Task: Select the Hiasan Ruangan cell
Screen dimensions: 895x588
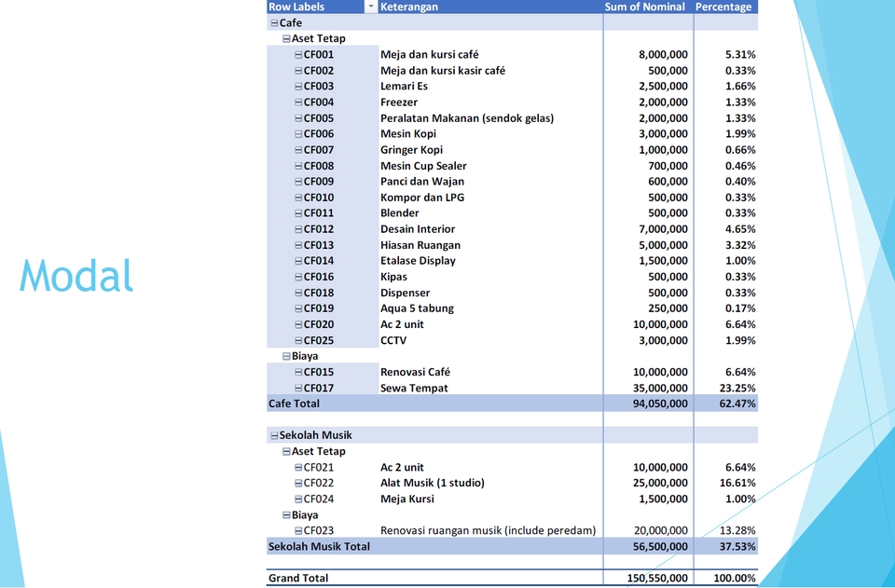Action: tap(420, 245)
